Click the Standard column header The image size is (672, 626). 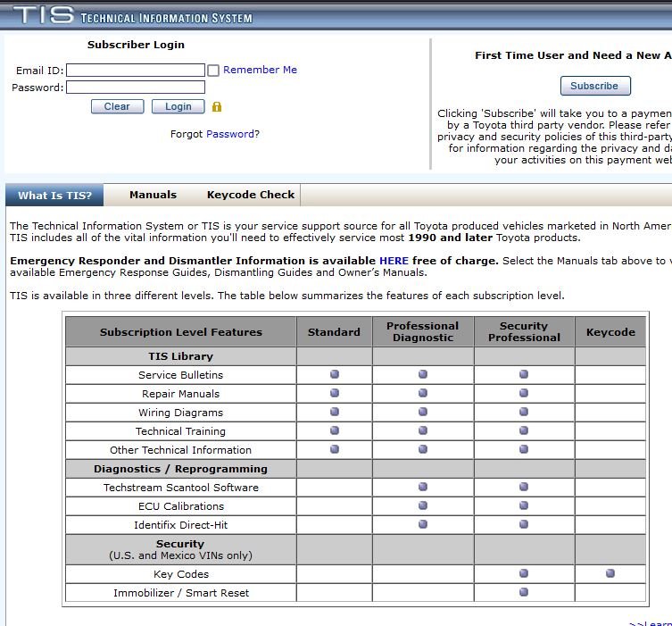tap(334, 332)
